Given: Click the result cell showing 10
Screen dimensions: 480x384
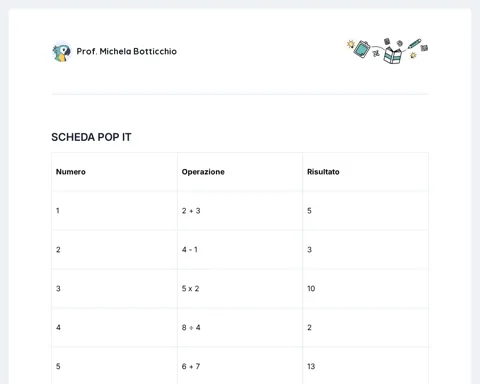Looking at the screenshot, I should click(x=365, y=289).
